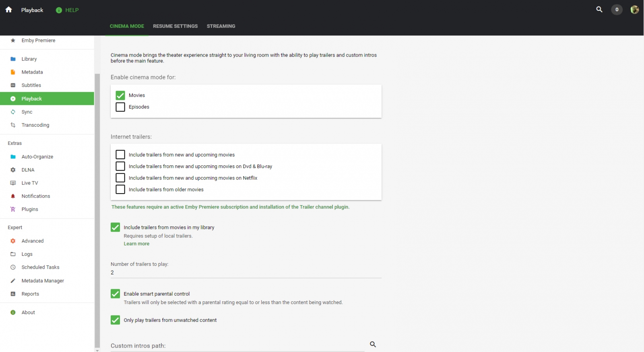Click the Sync arrows icon

point(13,112)
